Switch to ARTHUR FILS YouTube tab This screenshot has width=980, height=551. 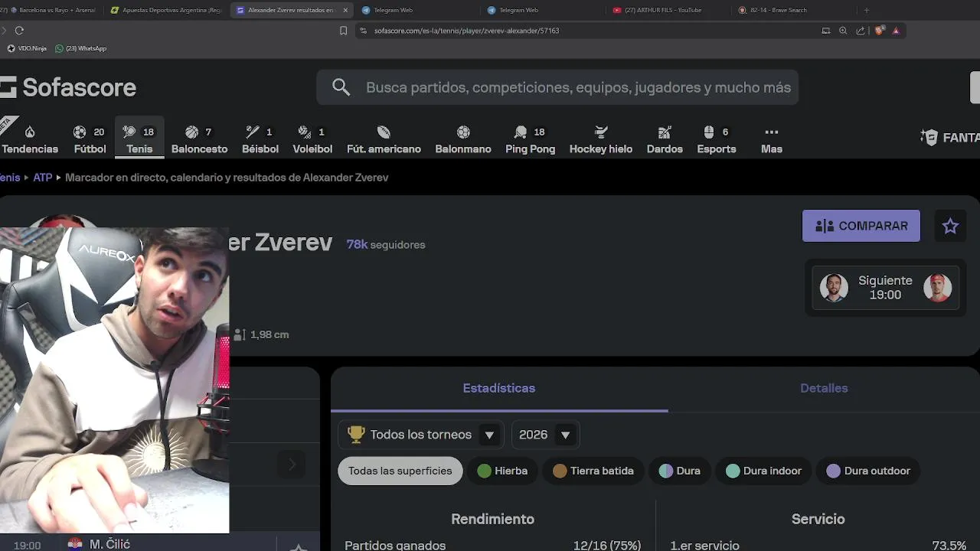(x=663, y=10)
